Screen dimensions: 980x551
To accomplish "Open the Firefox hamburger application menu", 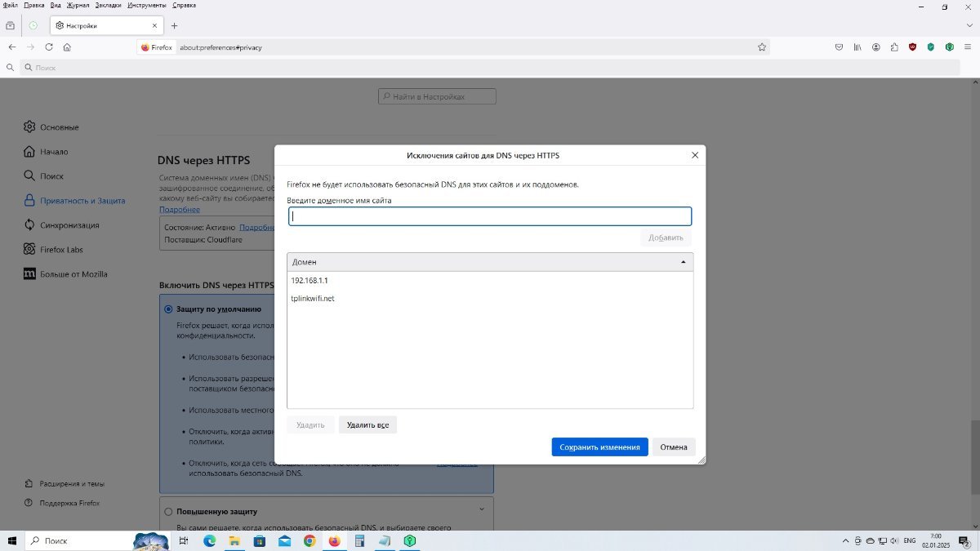I will [969, 47].
